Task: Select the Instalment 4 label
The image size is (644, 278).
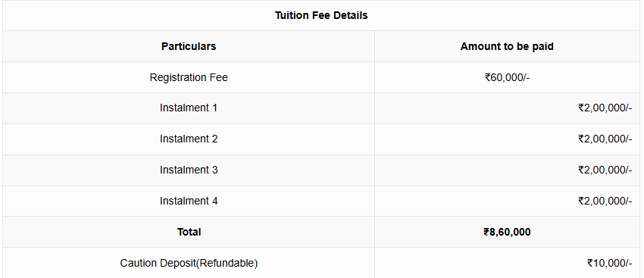Action: coord(189,201)
